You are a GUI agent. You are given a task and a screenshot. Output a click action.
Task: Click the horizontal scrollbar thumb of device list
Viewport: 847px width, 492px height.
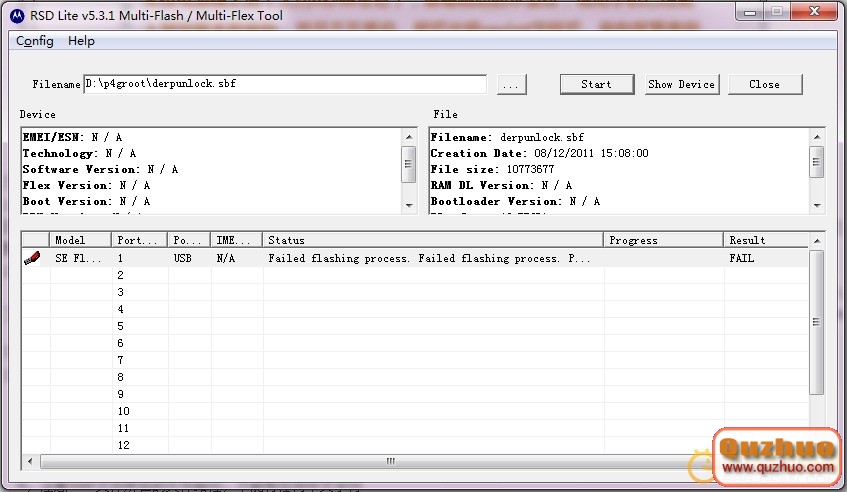(390, 461)
